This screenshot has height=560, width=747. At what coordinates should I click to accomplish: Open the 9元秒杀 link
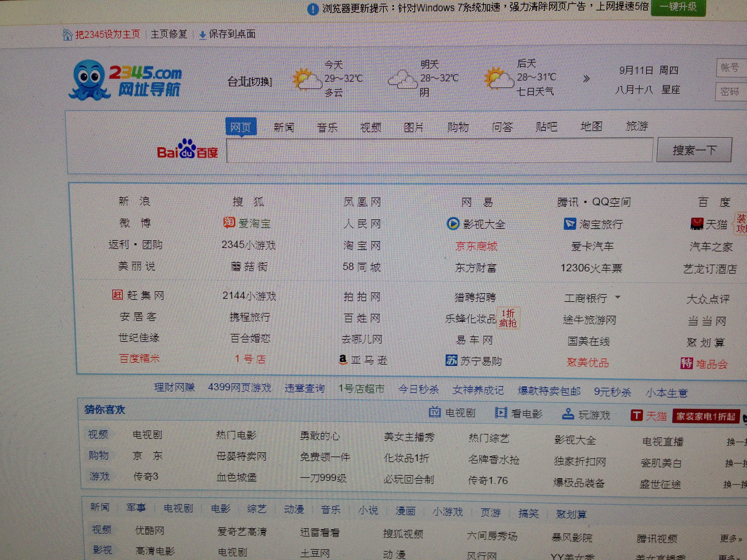[613, 392]
